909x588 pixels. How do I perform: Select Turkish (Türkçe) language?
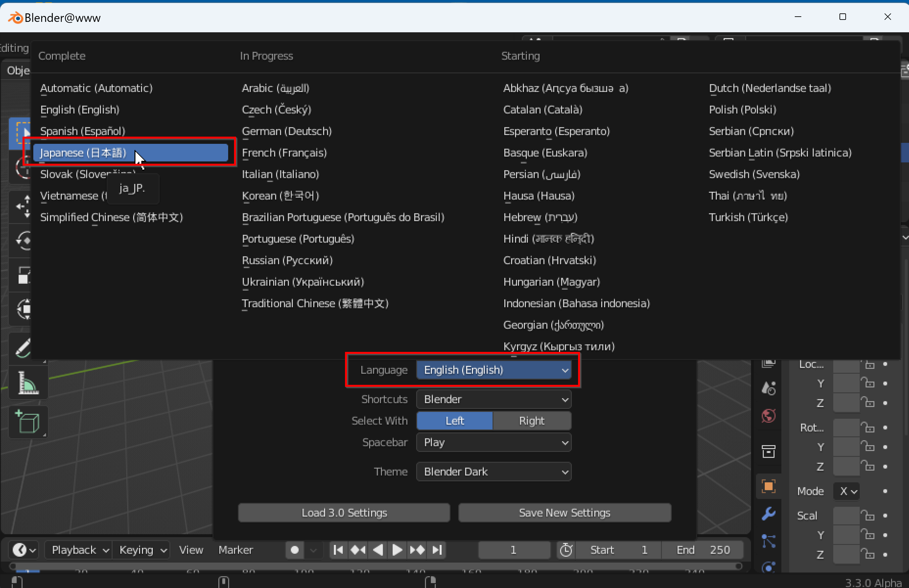tap(749, 217)
